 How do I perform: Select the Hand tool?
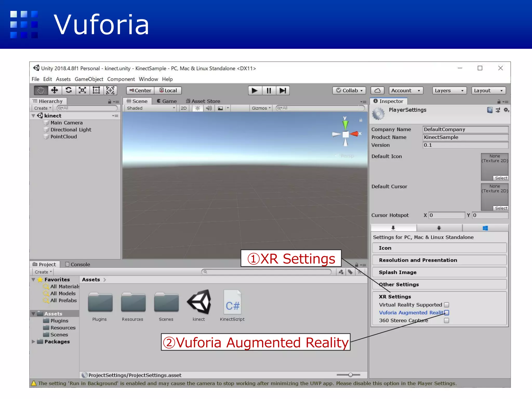tap(41, 90)
